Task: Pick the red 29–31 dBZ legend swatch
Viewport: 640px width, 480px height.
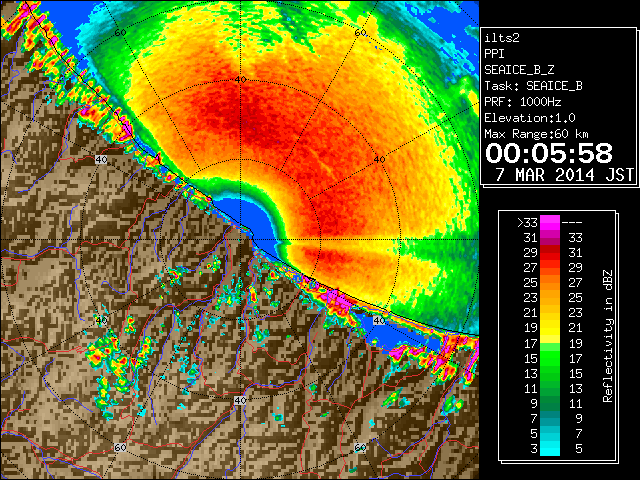Action: tap(550, 253)
